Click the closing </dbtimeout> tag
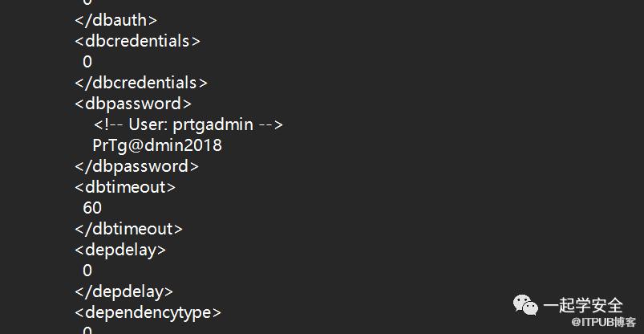The image size is (644, 334). tap(129, 229)
